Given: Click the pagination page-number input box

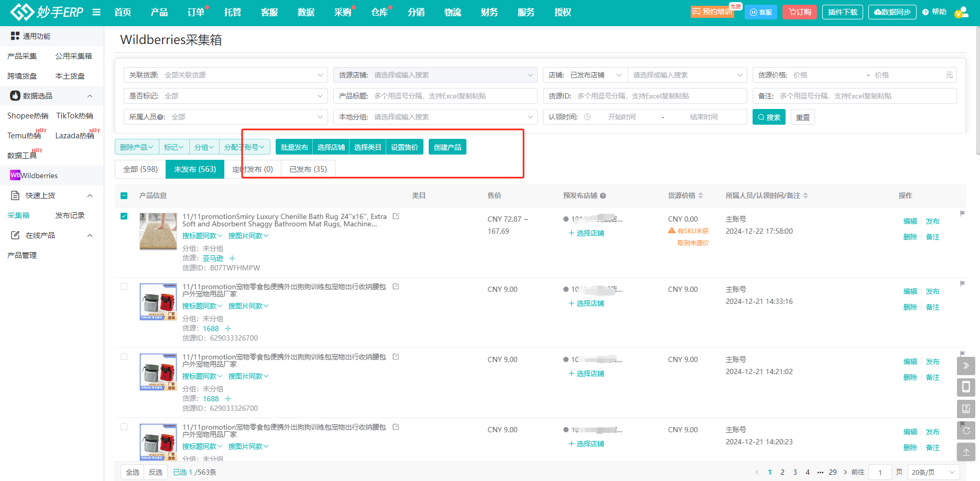Looking at the screenshot, I should coord(880,472).
